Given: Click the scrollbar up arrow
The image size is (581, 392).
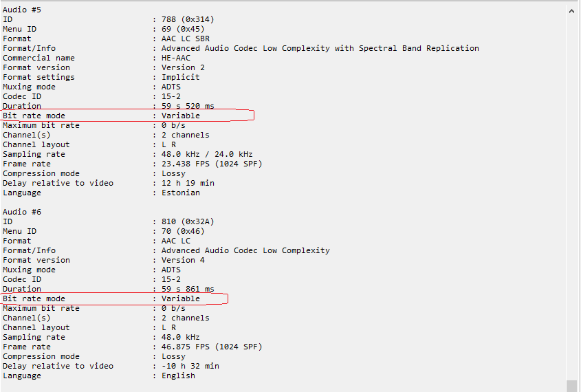Looking at the screenshot, I should [x=571, y=11].
